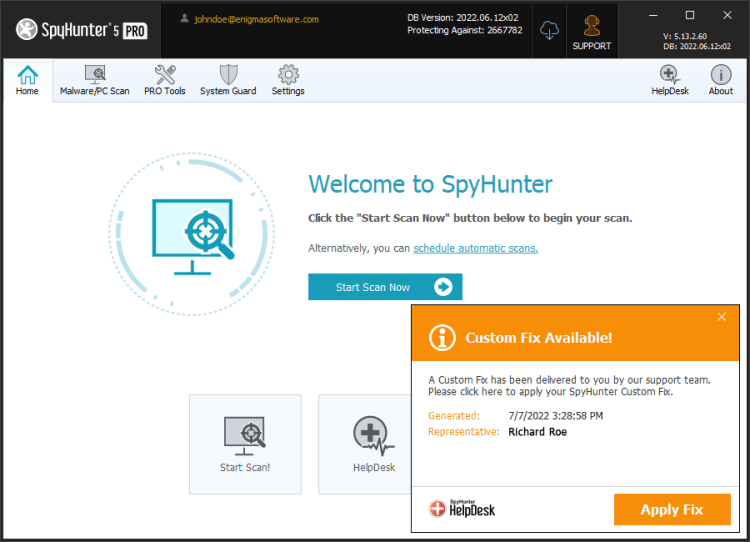Click the SpyHunter 5 PRO logo

(81, 30)
